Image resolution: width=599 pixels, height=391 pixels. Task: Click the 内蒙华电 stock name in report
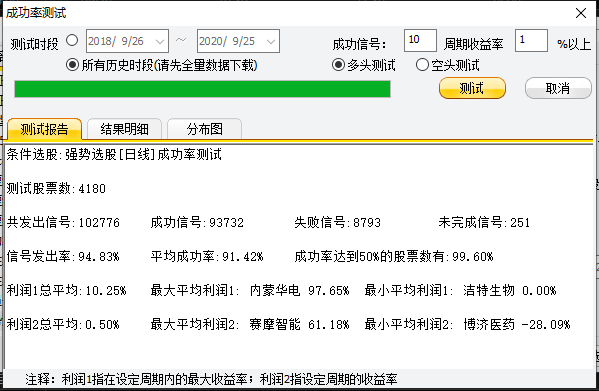pyautogui.click(x=275, y=291)
